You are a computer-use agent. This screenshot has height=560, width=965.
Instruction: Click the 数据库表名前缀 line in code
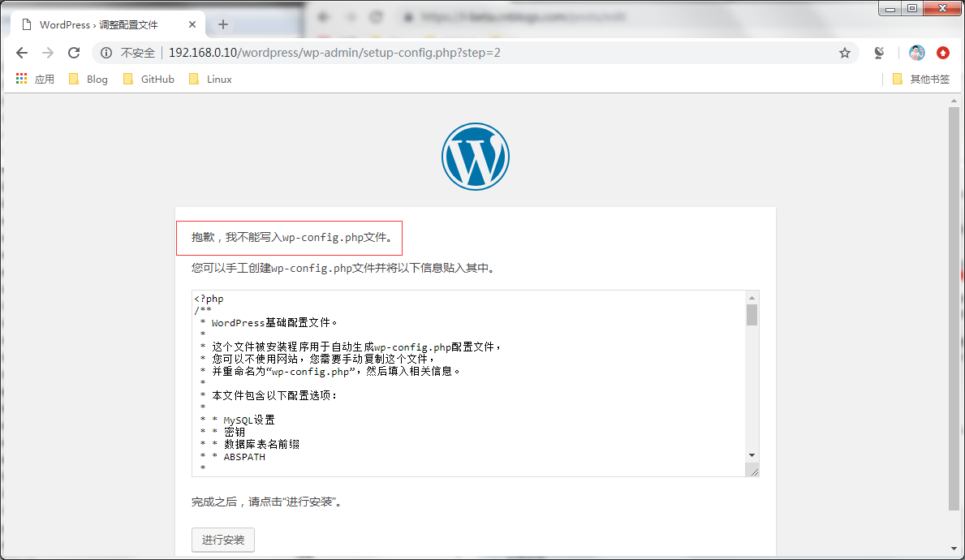point(261,444)
